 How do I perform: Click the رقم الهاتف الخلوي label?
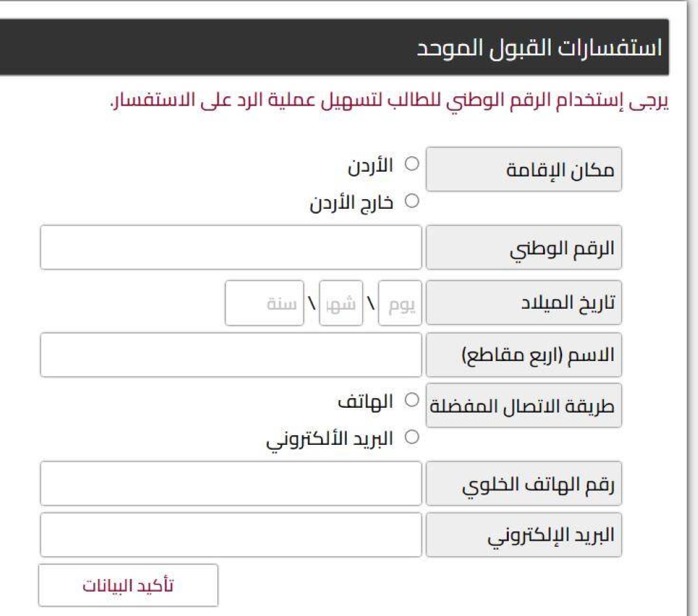pos(524,483)
